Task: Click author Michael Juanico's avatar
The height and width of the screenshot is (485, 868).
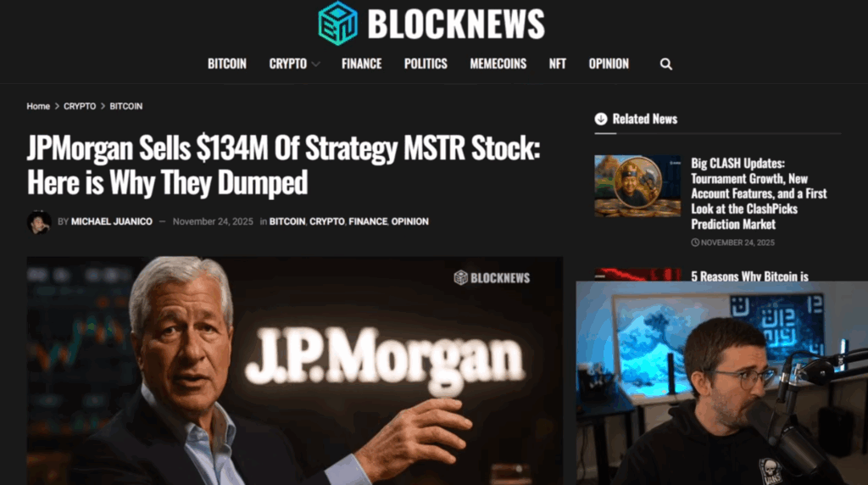Action: 39,222
